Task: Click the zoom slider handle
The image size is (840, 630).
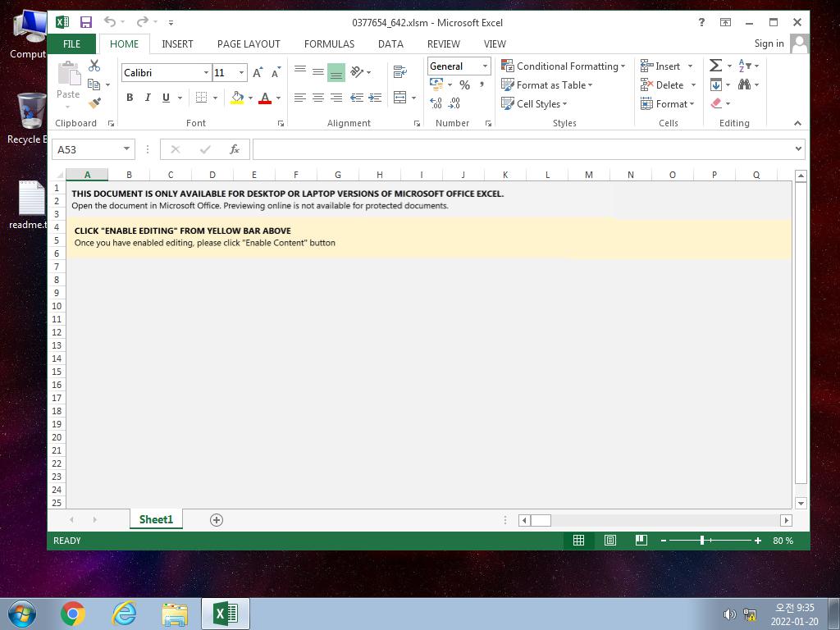Action: [702, 541]
